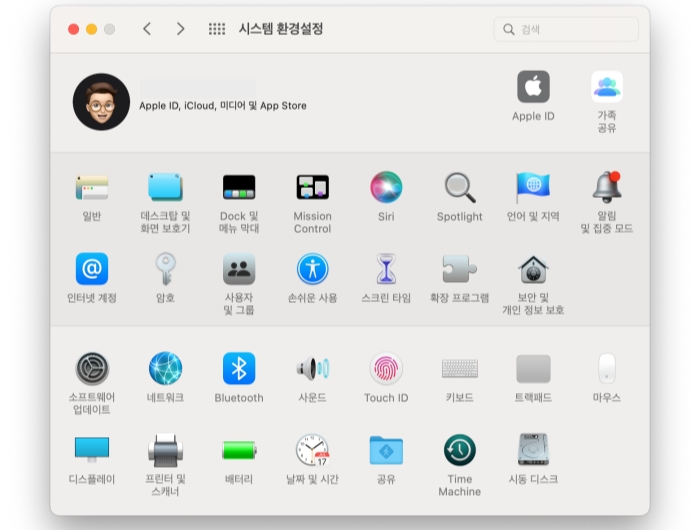Click 'Apple ID, iCloud, 미디어 및 App Store' text
The height and width of the screenshot is (530, 700).
click(223, 106)
